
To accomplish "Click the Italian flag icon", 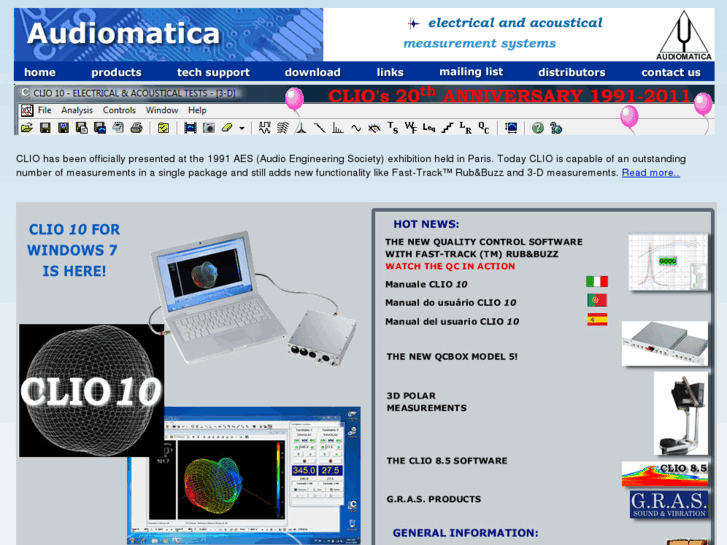I will pyautogui.click(x=597, y=281).
